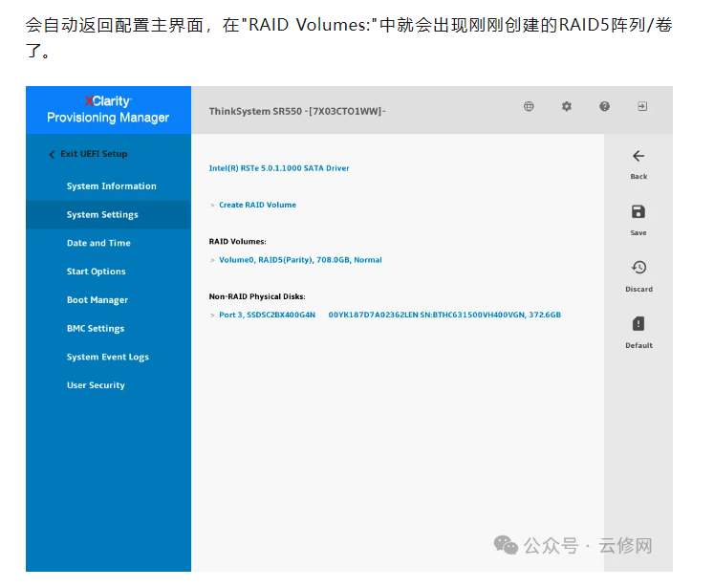Image resolution: width=714 pixels, height=588 pixels.
Task: Open the settings gear icon
Action: coord(566,106)
